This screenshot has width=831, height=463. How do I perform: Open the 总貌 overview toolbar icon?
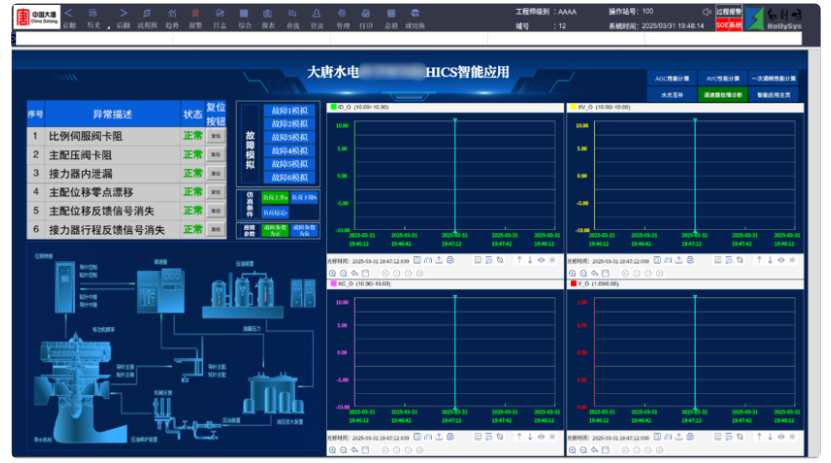coord(391,13)
